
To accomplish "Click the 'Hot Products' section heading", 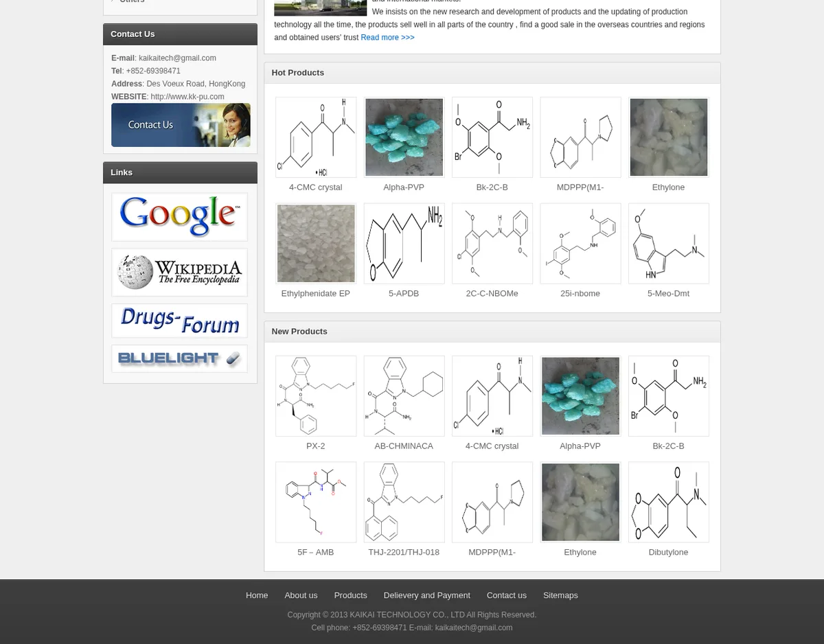I will pos(298,73).
